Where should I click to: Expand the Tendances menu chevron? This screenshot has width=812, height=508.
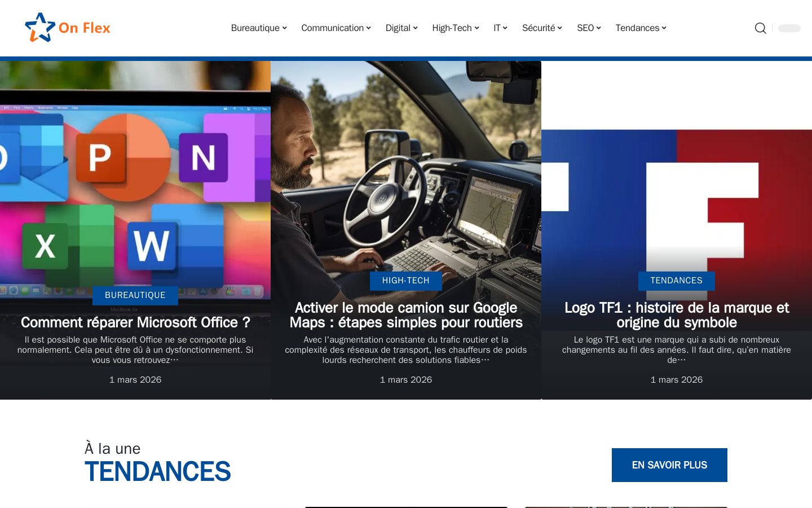[x=664, y=28]
